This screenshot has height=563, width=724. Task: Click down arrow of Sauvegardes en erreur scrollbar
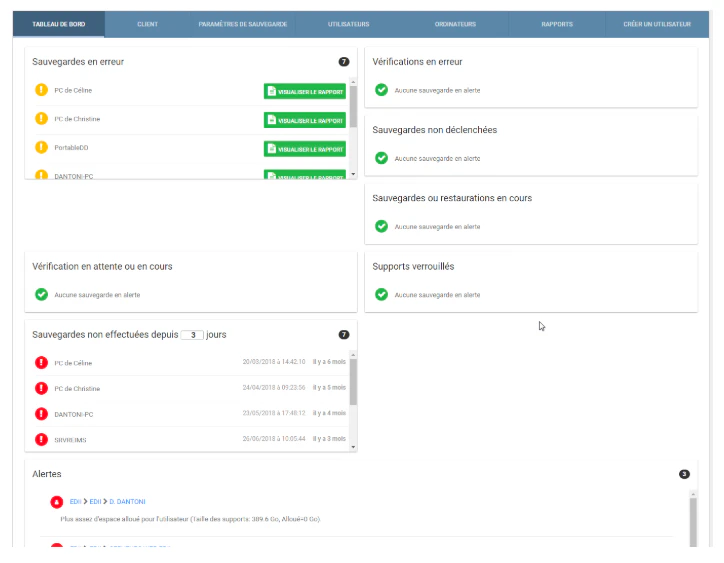pos(353,174)
